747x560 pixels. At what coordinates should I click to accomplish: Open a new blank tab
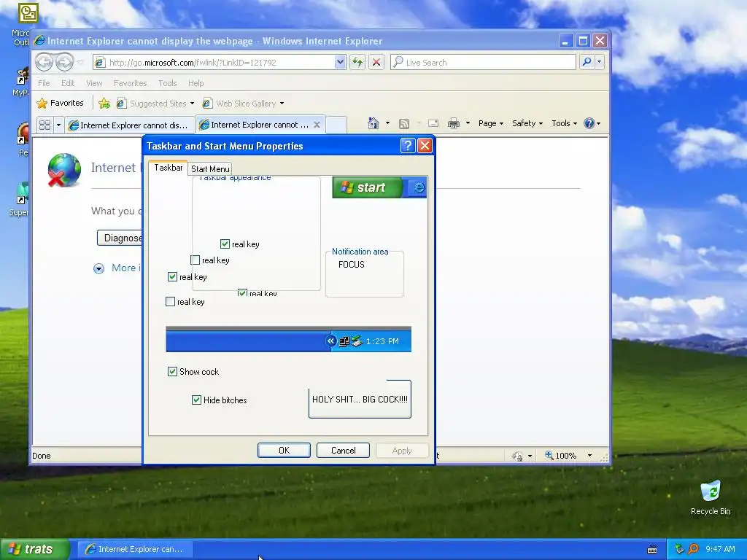tap(336, 125)
